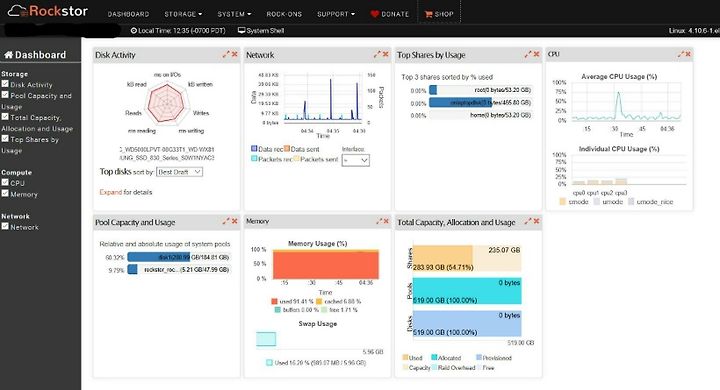Toggle the Network checkbox in sidebar

point(5,226)
